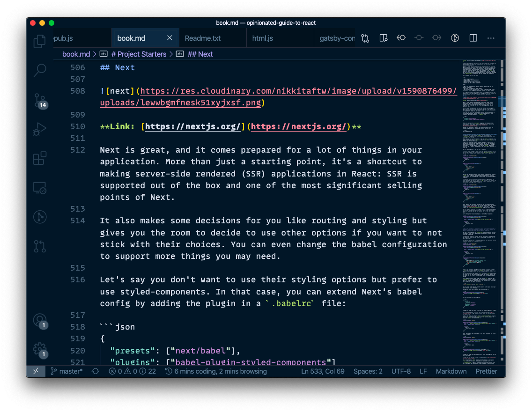Close the book.md tab
The height and width of the screenshot is (412, 532).
pos(170,38)
